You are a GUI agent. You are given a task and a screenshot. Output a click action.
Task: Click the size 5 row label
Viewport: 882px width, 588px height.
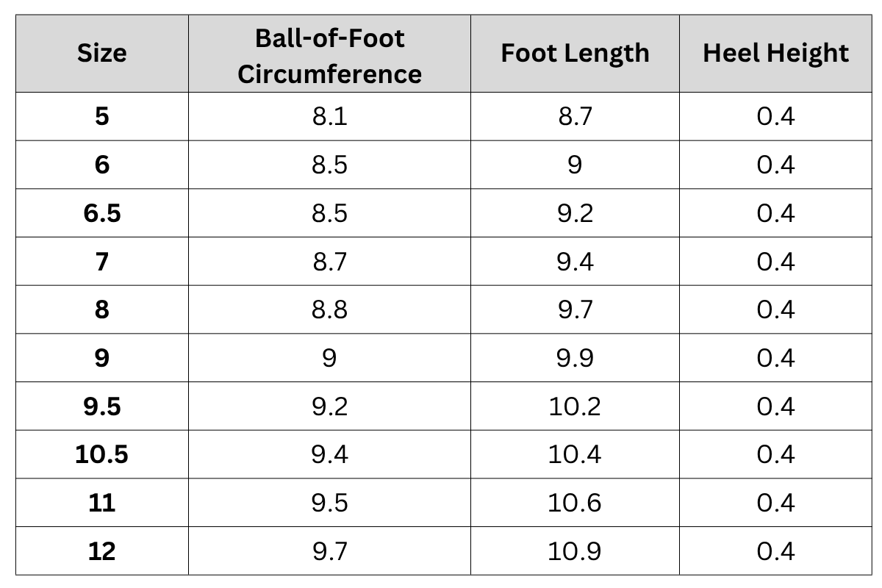pos(101,116)
